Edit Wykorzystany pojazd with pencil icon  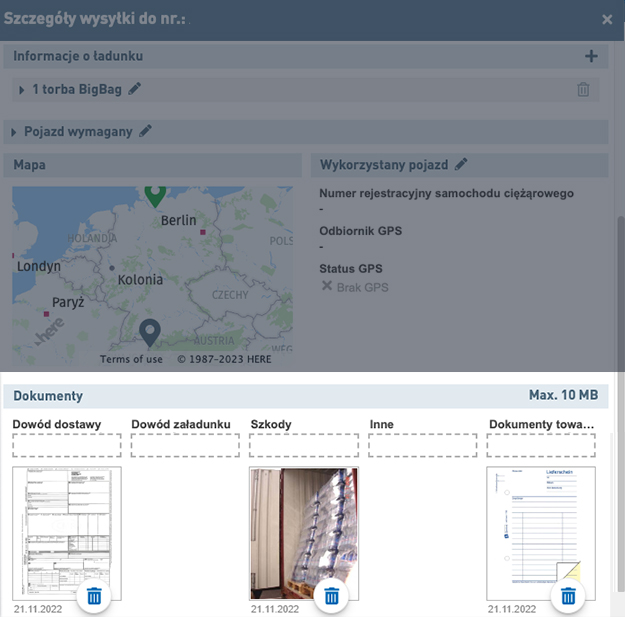(x=461, y=164)
